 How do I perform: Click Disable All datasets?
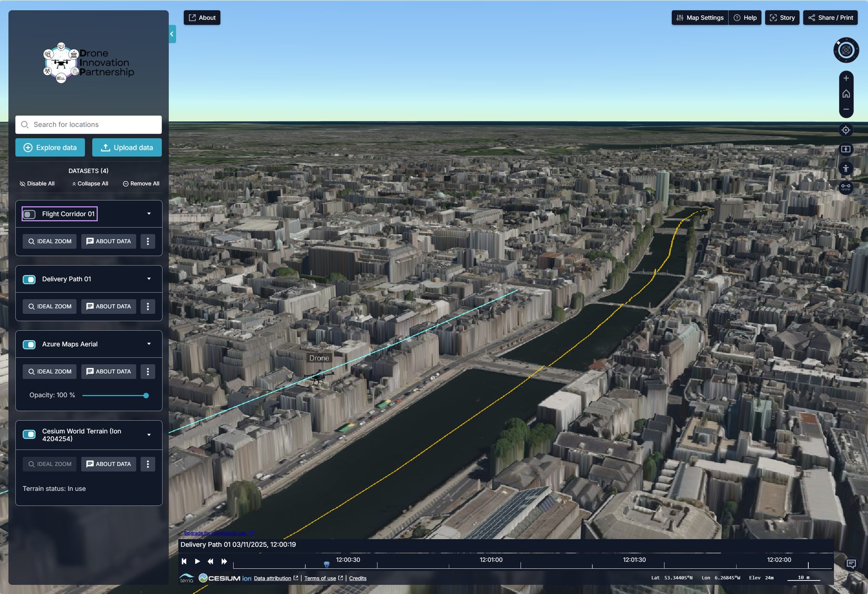(x=37, y=184)
